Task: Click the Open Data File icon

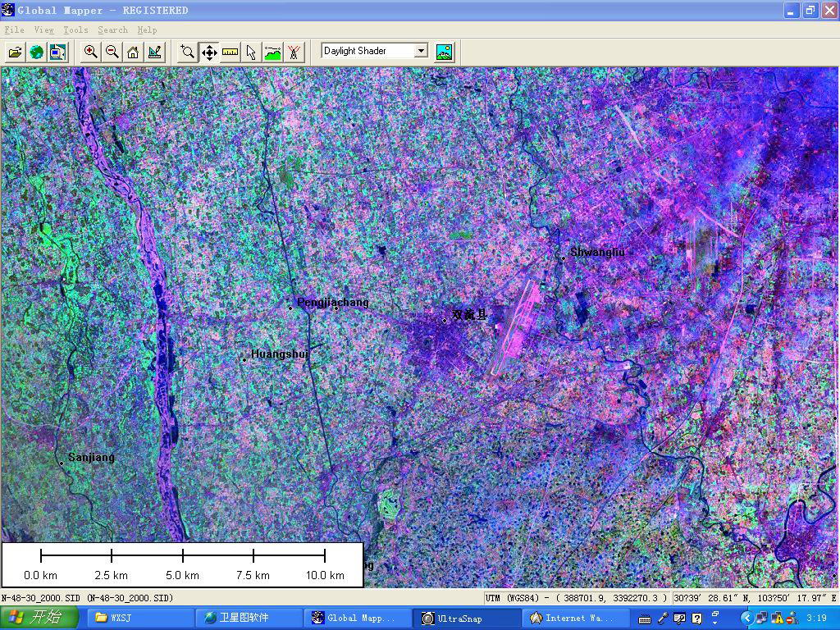Action: click(15, 52)
